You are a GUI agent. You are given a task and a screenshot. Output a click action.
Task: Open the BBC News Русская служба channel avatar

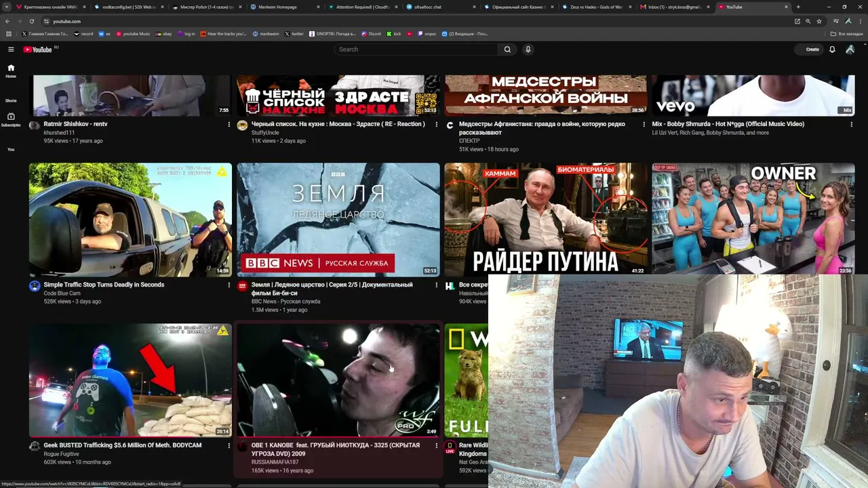click(x=242, y=286)
